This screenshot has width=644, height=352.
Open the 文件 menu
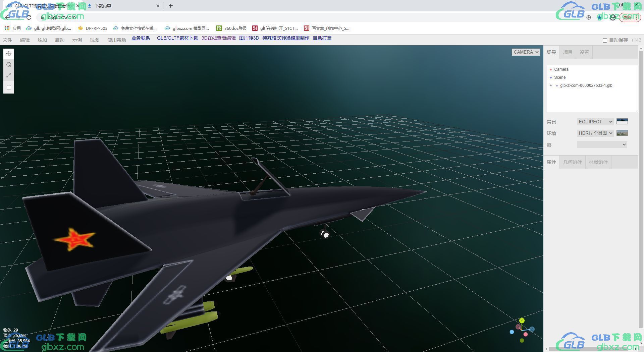(x=7, y=40)
